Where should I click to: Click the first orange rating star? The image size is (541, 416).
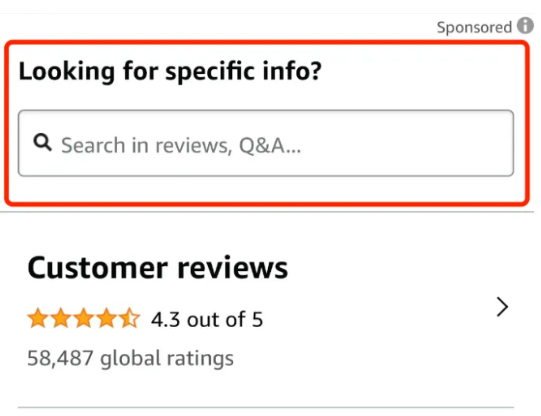click(x=38, y=318)
